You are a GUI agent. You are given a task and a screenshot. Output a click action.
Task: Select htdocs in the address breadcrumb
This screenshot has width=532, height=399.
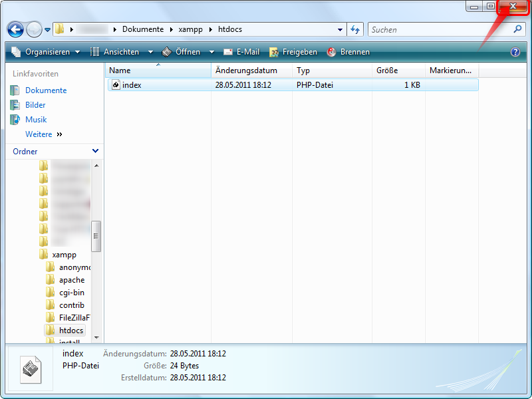229,29
